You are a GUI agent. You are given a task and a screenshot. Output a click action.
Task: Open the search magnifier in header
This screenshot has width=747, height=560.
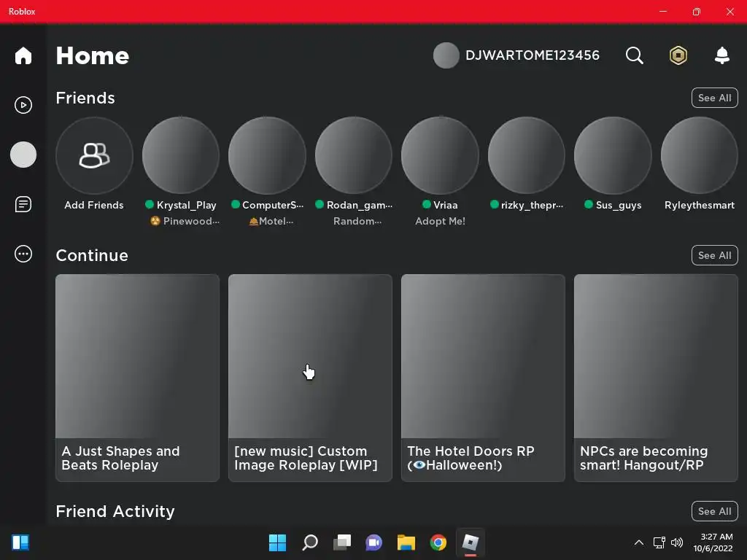point(634,55)
